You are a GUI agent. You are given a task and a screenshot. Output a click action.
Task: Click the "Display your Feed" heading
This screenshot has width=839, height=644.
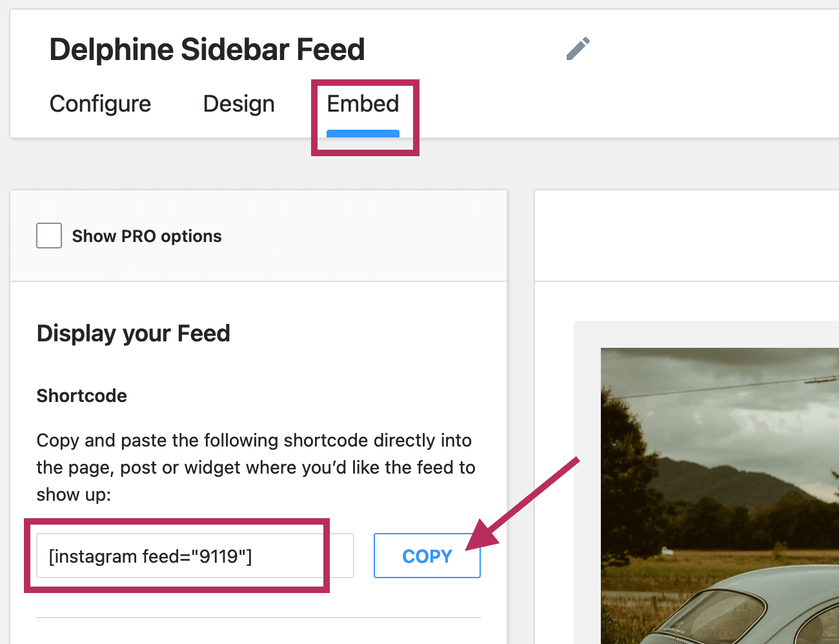click(x=134, y=334)
